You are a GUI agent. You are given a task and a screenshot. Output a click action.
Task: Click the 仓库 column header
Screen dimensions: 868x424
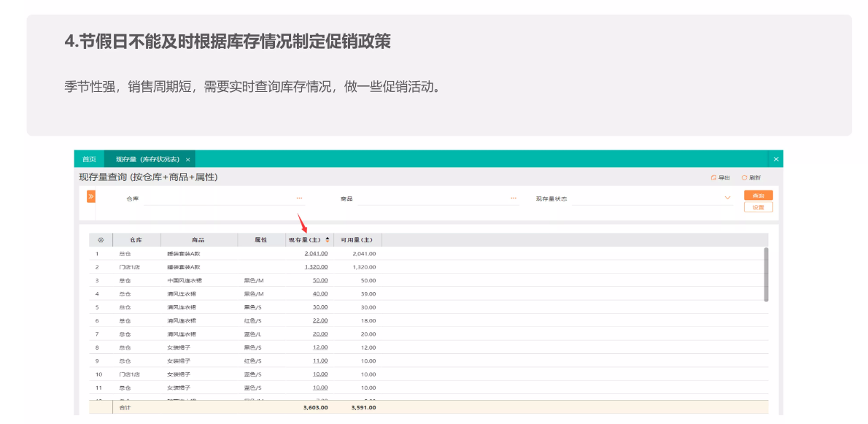tap(136, 240)
